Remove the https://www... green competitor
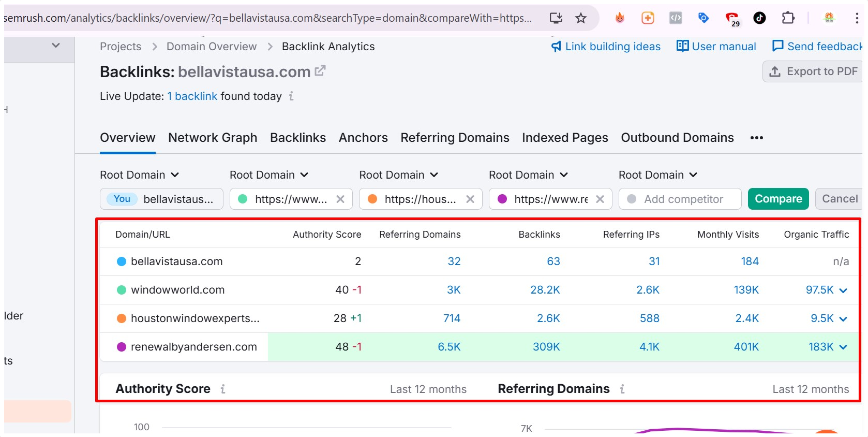Image resolution: width=868 pixels, height=437 pixels. (340, 199)
